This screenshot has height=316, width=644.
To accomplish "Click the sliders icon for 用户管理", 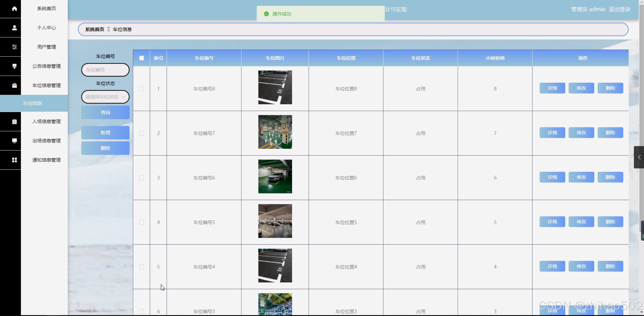I will (14, 47).
